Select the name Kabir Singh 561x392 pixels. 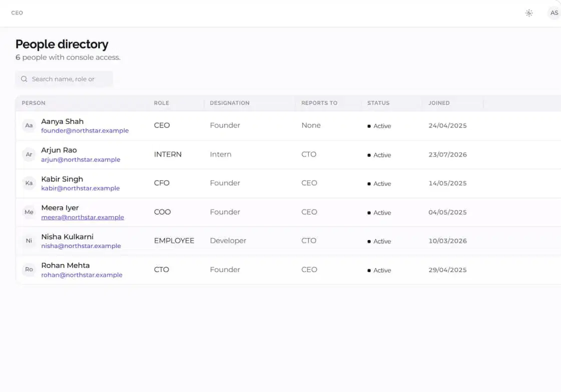coord(62,179)
